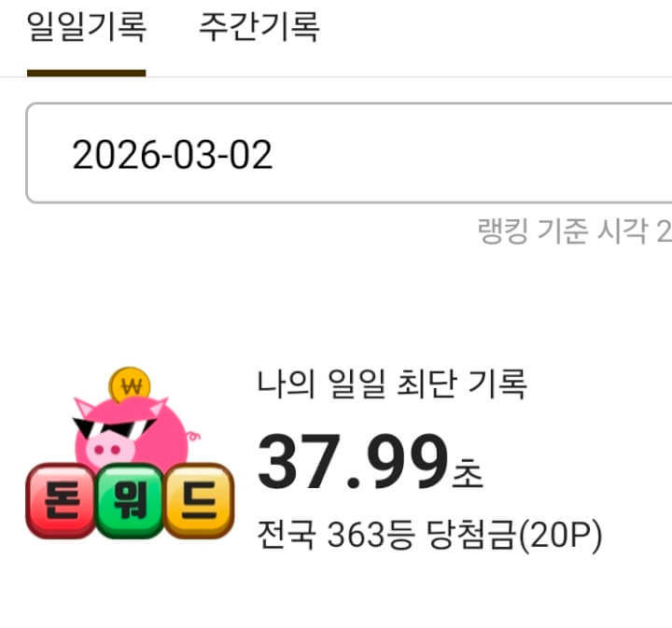Click the 37.99 record time
This screenshot has height=628, width=672.
pyautogui.click(x=353, y=461)
